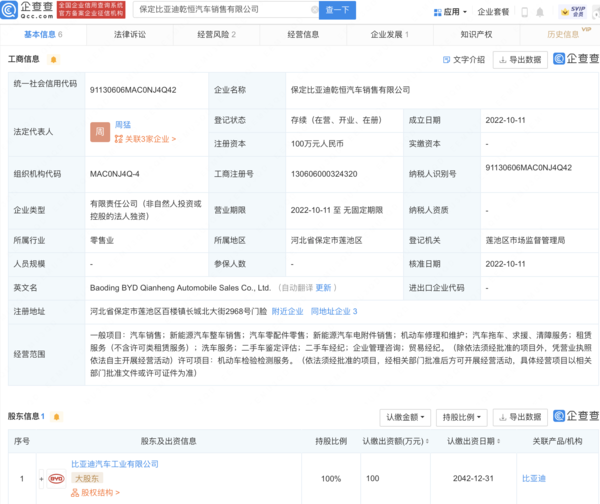Screen dimensions: 600x504
Task: Open the 应用 dropdown menu
Action: 450,12
